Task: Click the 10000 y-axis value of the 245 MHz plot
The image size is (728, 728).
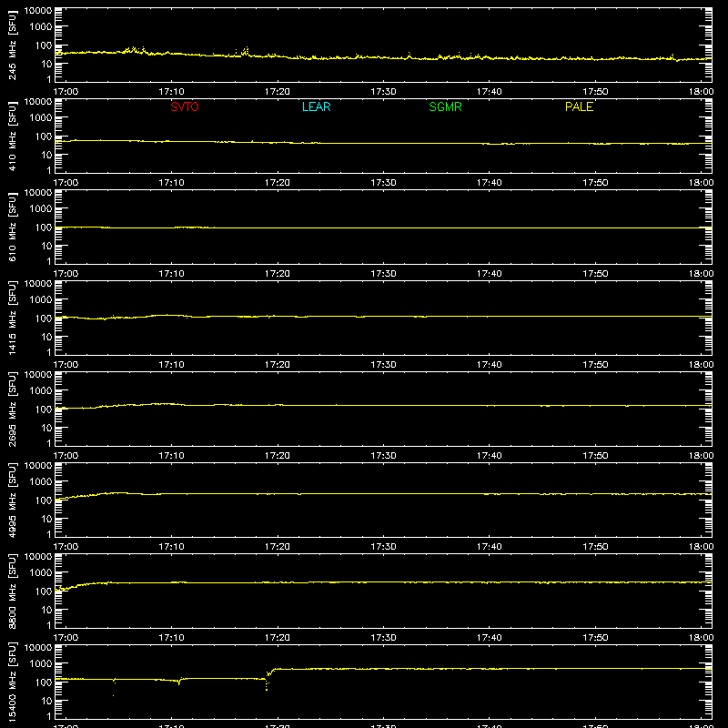Action: pos(38,11)
